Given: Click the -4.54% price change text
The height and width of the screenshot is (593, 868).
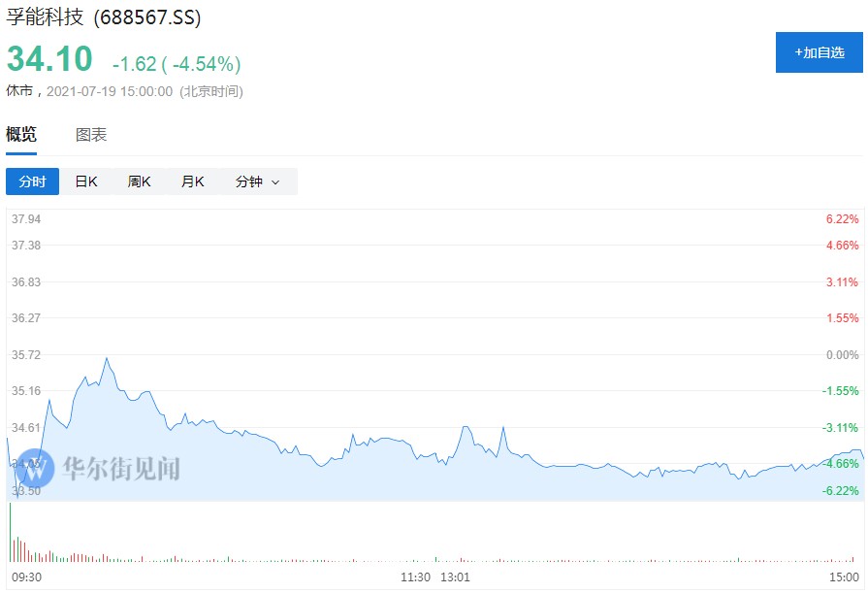Looking at the screenshot, I should 202,64.
